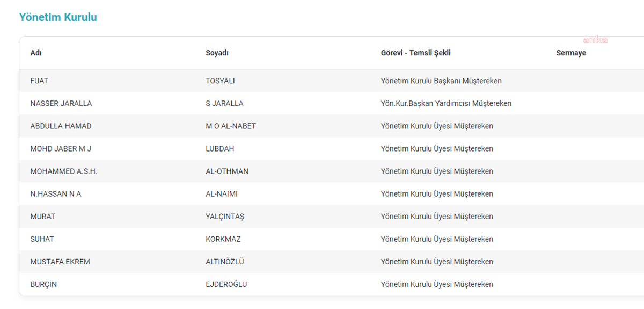Click the Görevi - Temsil Şekli header
Viewport: 644px width, 309px height.
click(x=415, y=53)
